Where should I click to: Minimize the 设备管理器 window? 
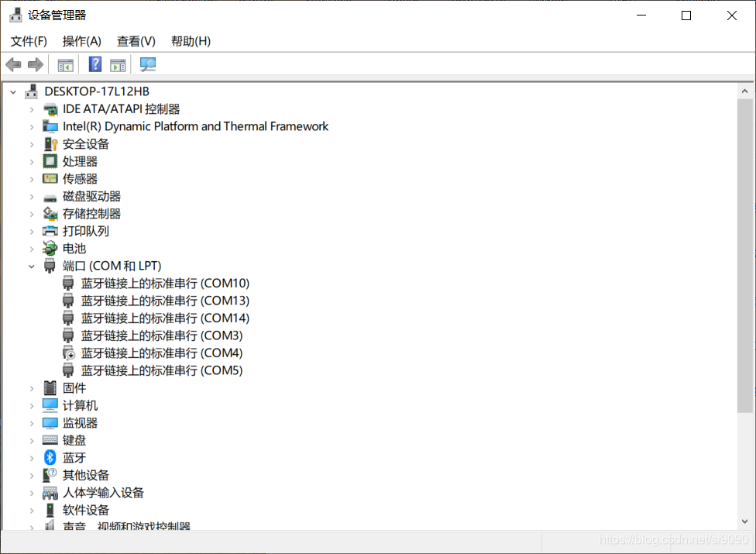click(x=641, y=15)
